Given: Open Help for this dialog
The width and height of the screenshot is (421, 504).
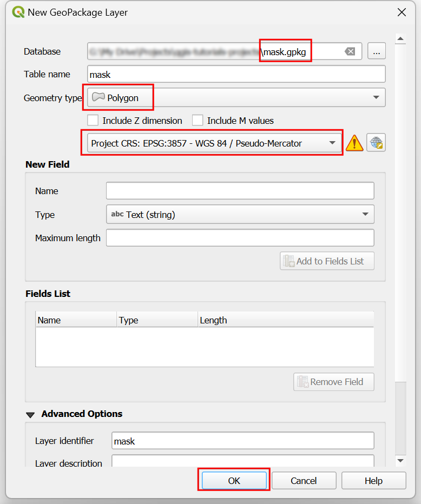Looking at the screenshot, I should click(x=373, y=481).
